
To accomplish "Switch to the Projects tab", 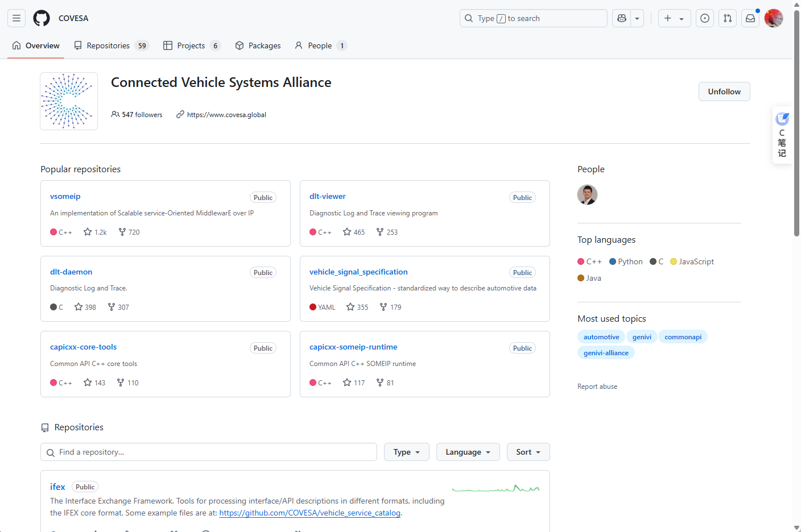I will point(192,45).
